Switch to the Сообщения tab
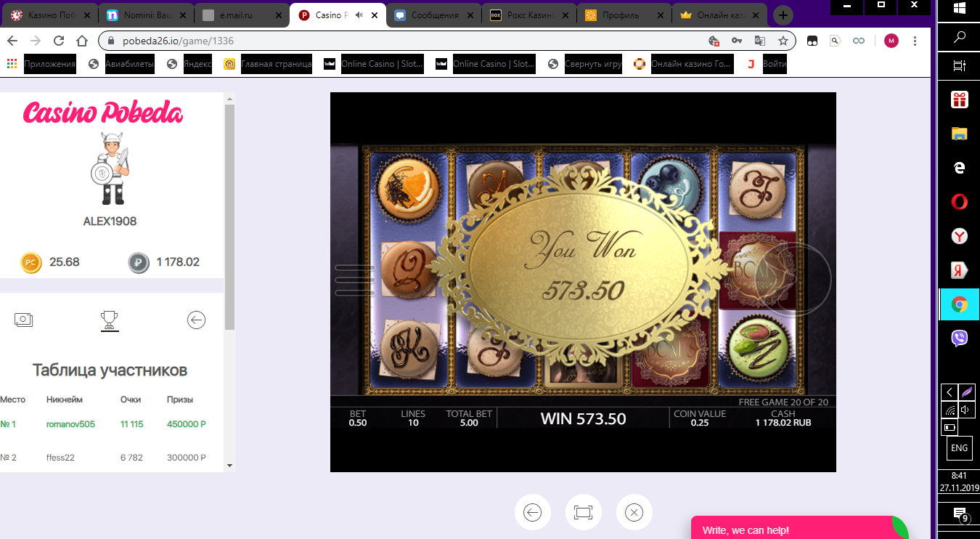This screenshot has height=539, width=980. tap(433, 15)
